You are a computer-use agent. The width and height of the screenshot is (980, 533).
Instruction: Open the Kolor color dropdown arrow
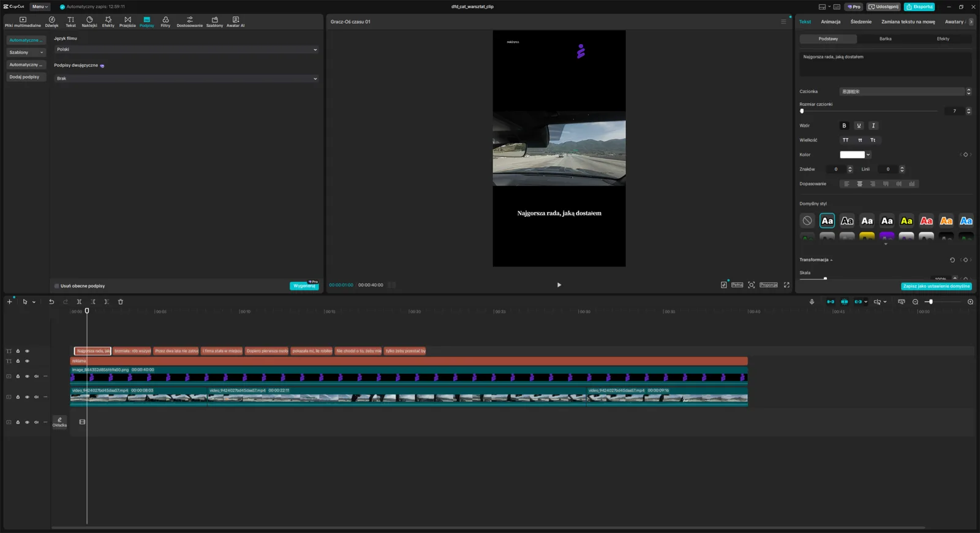tap(868, 155)
